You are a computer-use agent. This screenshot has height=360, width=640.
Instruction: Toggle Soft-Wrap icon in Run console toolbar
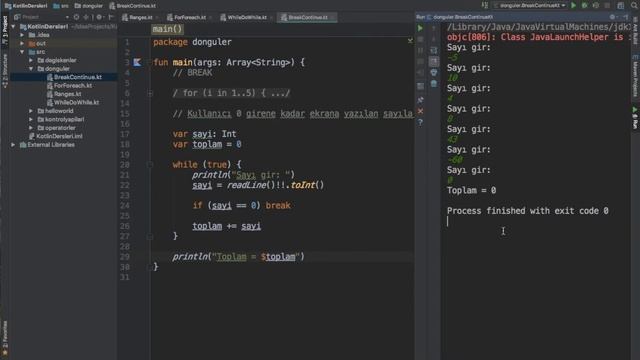433,50
